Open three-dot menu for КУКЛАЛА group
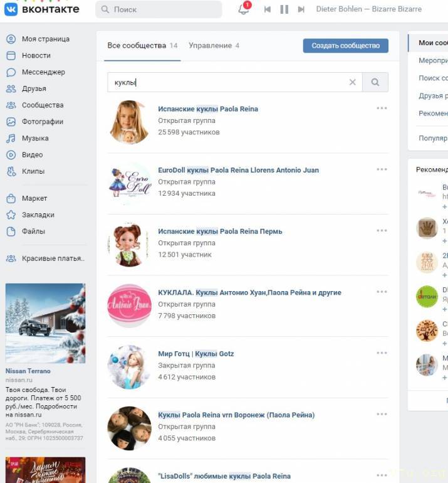Screen dimensions: 448x483 [382, 292]
